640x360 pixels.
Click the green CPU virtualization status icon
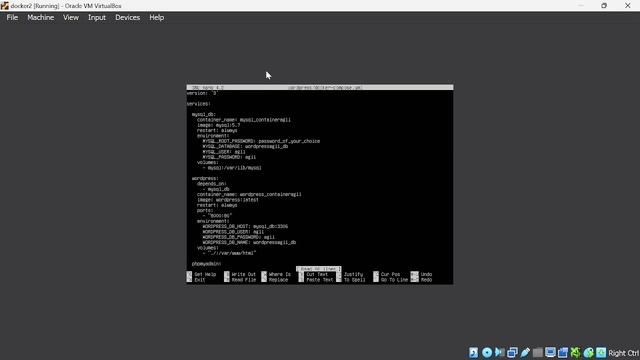click(576, 353)
